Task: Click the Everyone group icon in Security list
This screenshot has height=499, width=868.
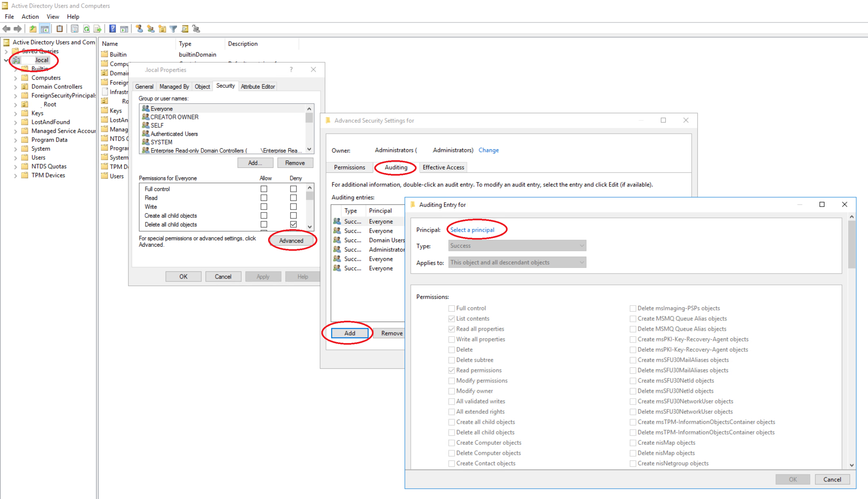Action: [146, 108]
